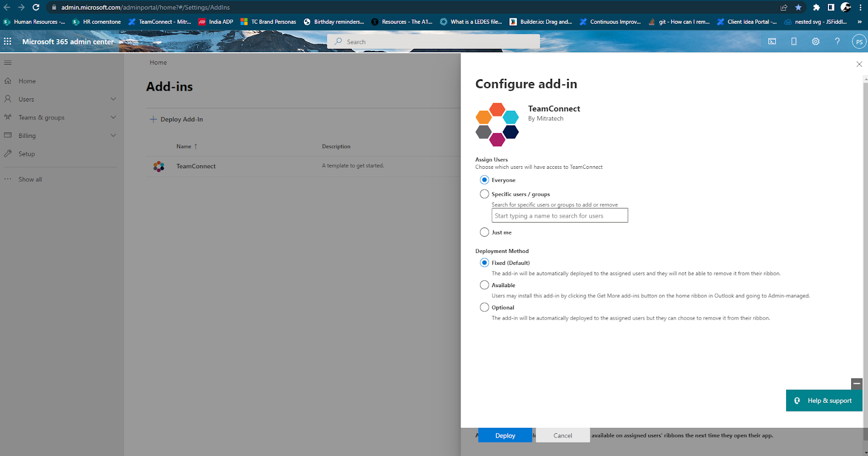Click Show all in the left navigation
868x456 pixels.
coord(30,179)
